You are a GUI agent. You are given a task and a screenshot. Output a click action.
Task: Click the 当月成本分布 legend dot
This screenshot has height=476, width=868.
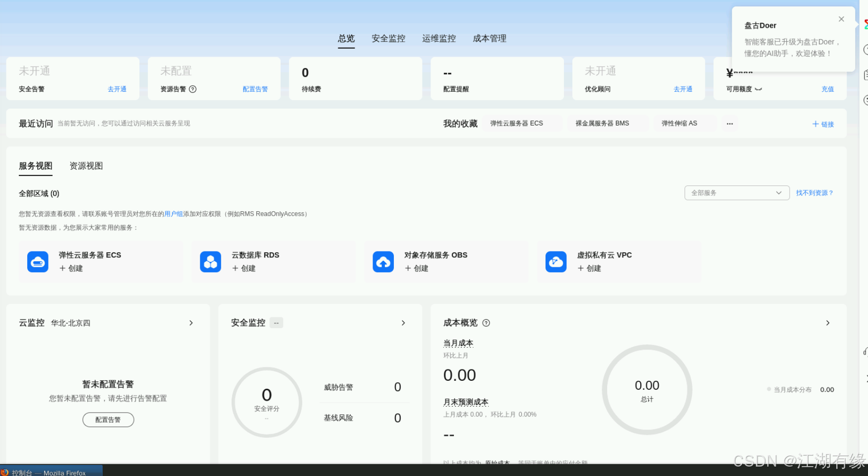click(768, 390)
